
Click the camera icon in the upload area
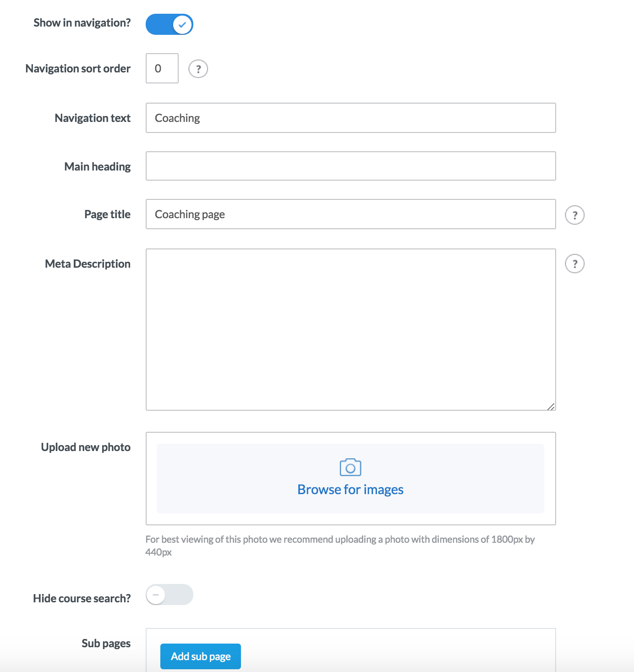click(350, 468)
